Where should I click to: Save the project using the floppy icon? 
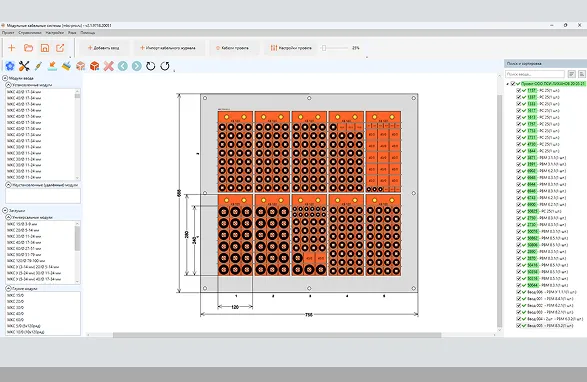point(45,48)
